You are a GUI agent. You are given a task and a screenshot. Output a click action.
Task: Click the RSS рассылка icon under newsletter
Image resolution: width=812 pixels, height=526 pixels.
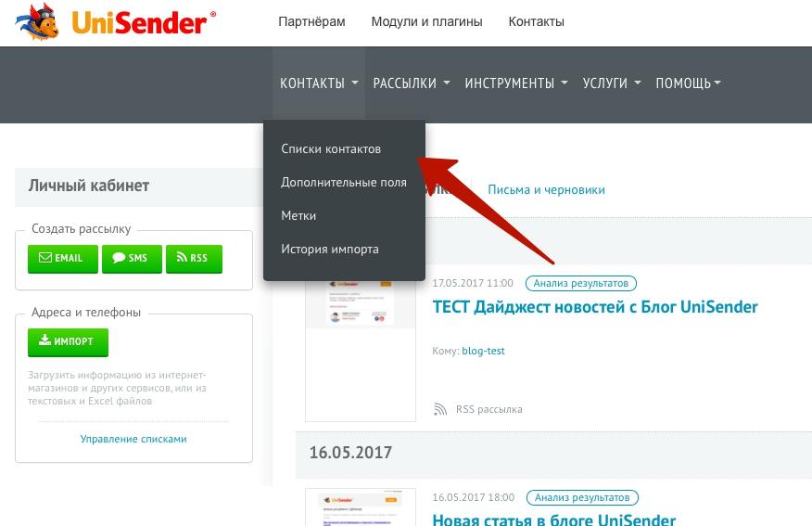[439, 409]
